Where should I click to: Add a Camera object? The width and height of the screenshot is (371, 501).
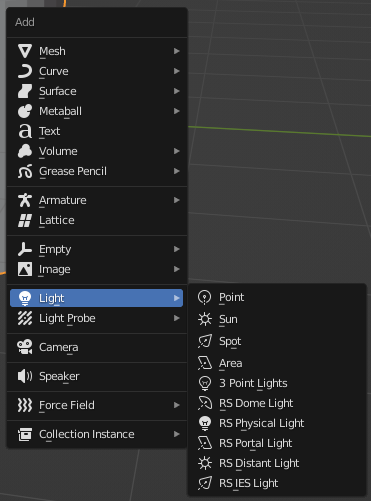(97, 347)
